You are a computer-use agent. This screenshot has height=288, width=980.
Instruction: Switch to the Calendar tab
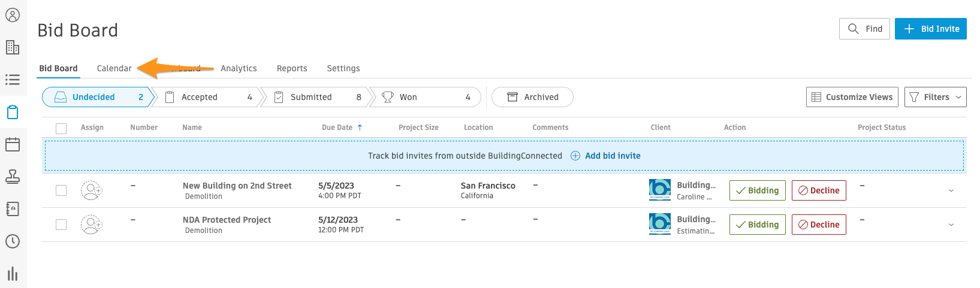(114, 68)
